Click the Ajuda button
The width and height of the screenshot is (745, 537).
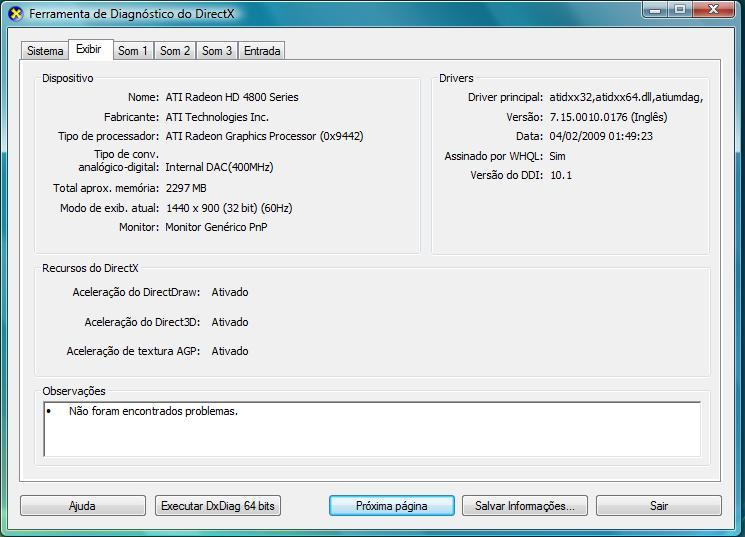pos(83,506)
